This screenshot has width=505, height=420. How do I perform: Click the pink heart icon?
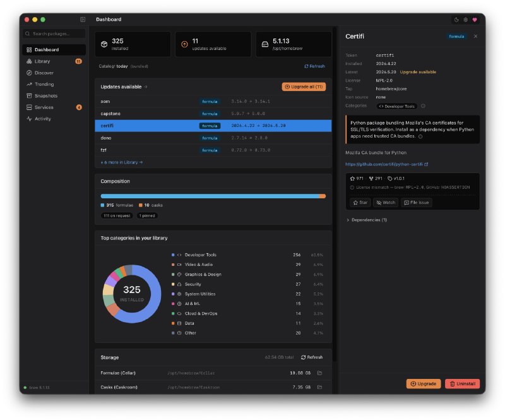(x=475, y=20)
